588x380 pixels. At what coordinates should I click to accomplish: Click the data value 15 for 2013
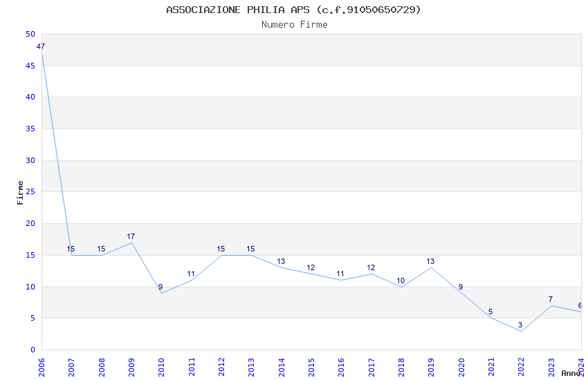point(250,249)
